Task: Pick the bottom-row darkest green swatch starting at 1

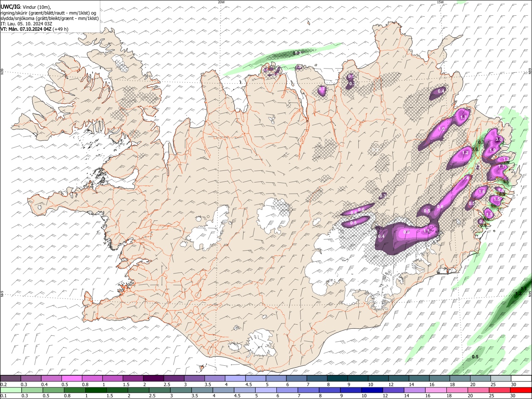Action: pos(96,390)
